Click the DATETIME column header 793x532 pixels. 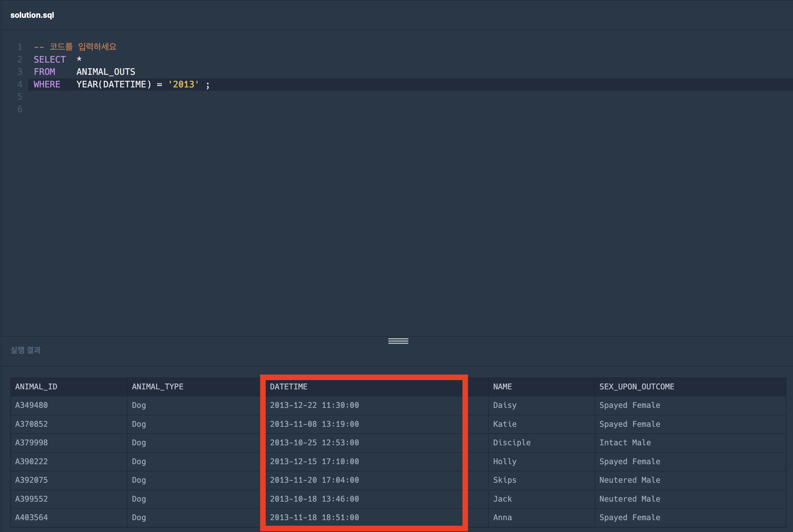(288, 387)
